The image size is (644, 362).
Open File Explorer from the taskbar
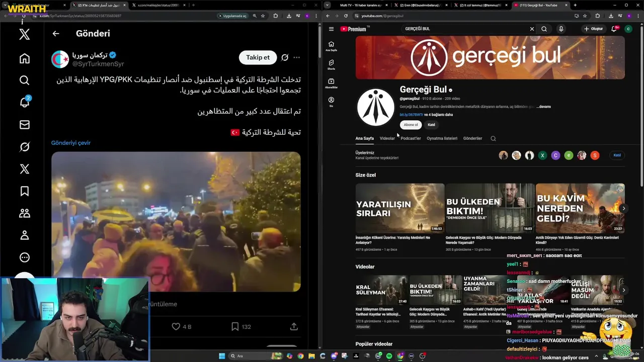[311, 356]
